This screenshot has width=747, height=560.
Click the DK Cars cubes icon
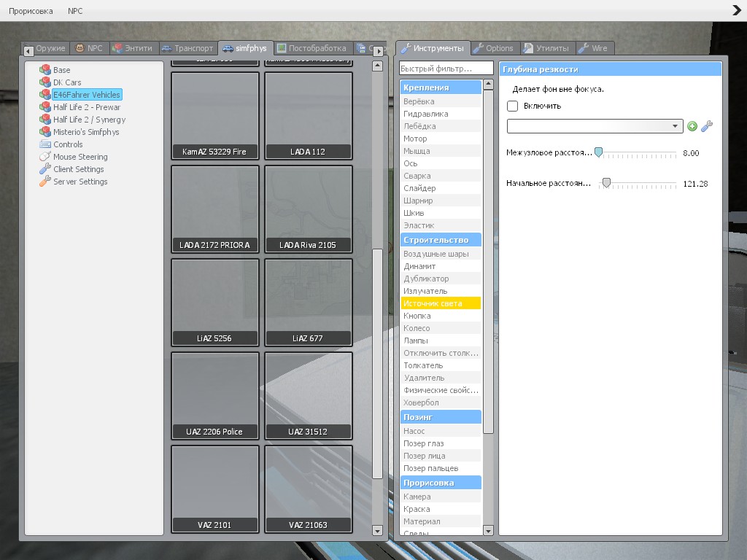(x=45, y=82)
